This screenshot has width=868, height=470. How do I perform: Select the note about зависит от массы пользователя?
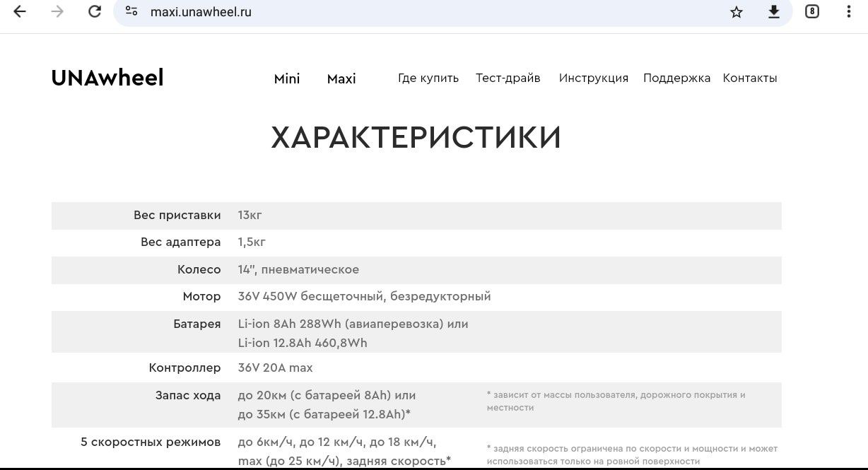616,401
